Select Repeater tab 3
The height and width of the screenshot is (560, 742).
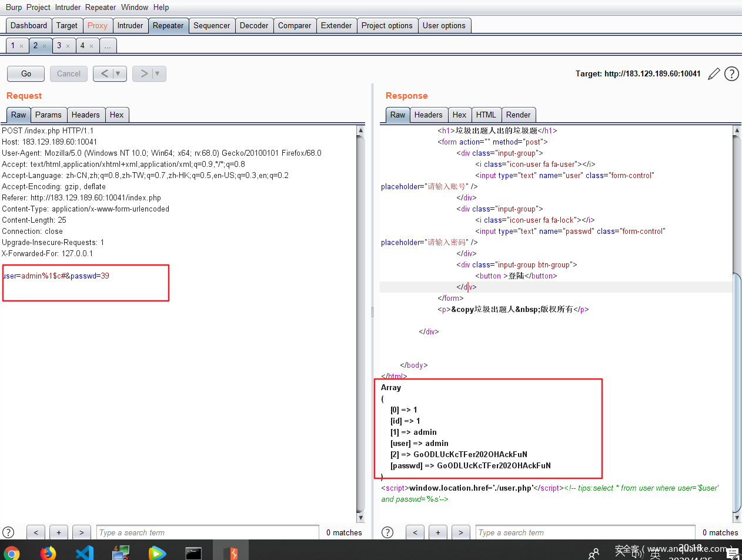pyautogui.click(x=59, y=45)
